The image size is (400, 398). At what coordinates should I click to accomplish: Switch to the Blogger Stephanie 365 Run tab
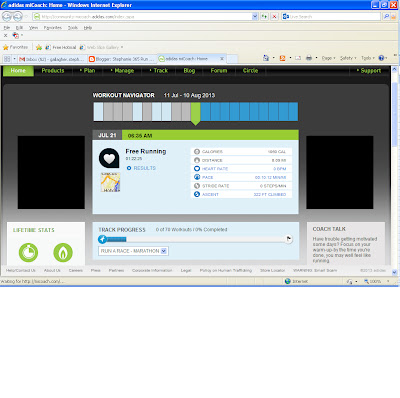click(x=122, y=59)
